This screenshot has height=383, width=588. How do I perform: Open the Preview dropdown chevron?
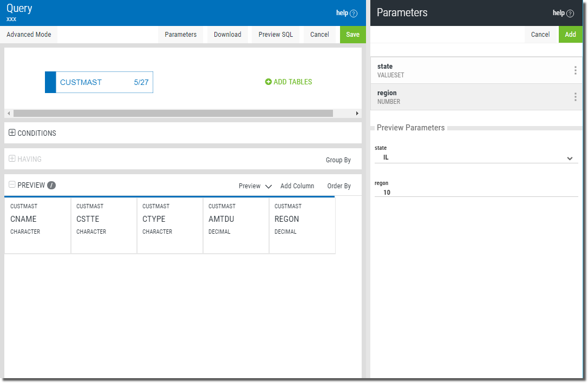pos(268,186)
